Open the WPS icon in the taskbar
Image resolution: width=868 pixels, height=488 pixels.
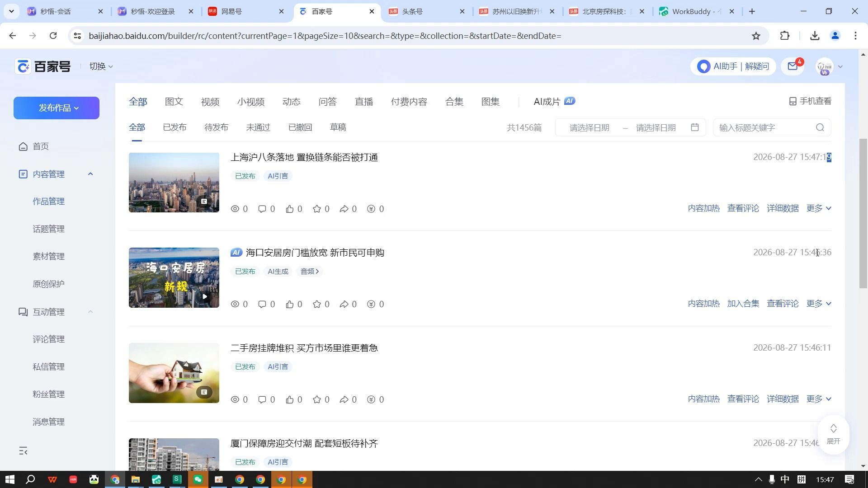(52, 479)
